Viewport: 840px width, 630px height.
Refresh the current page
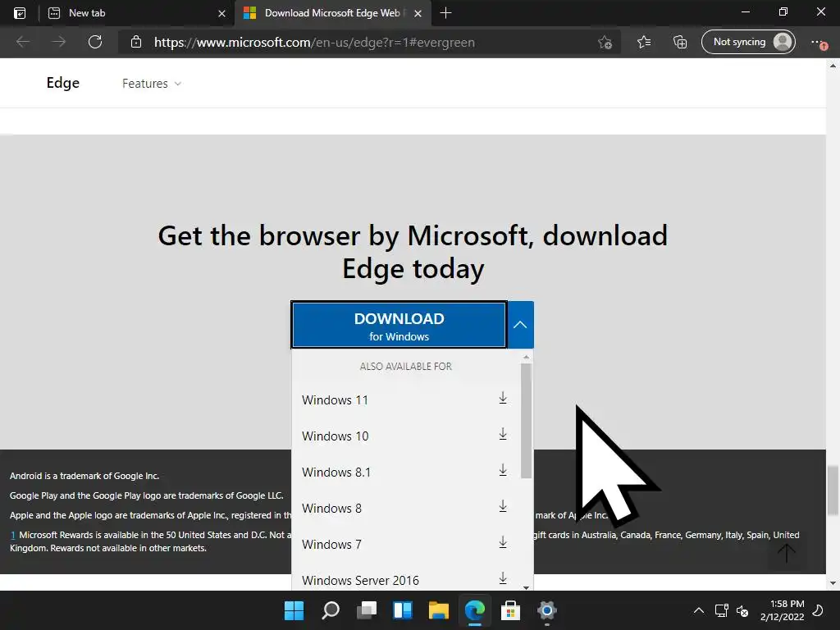[95, 42]
